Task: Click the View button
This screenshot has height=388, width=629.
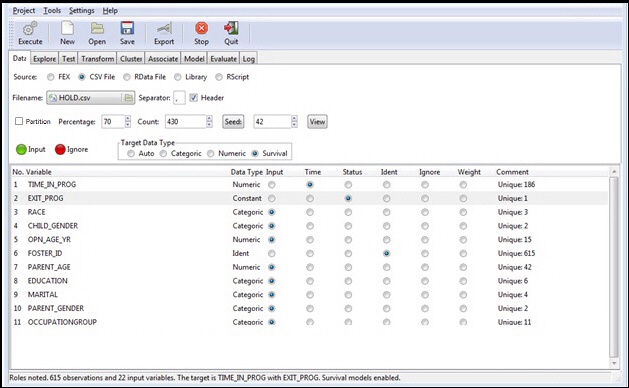Action: 317,122
